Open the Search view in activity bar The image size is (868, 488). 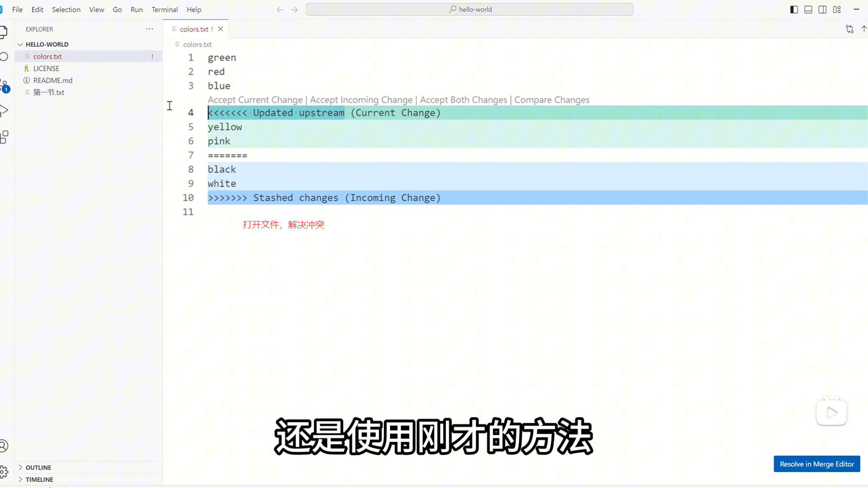coord(5,56)
